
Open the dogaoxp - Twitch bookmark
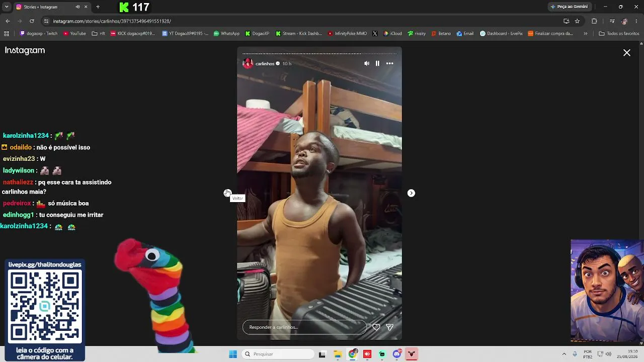39,34
